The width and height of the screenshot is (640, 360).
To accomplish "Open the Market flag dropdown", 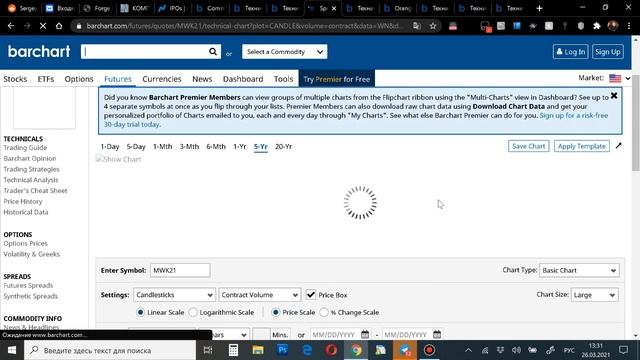I will (620, 78).
